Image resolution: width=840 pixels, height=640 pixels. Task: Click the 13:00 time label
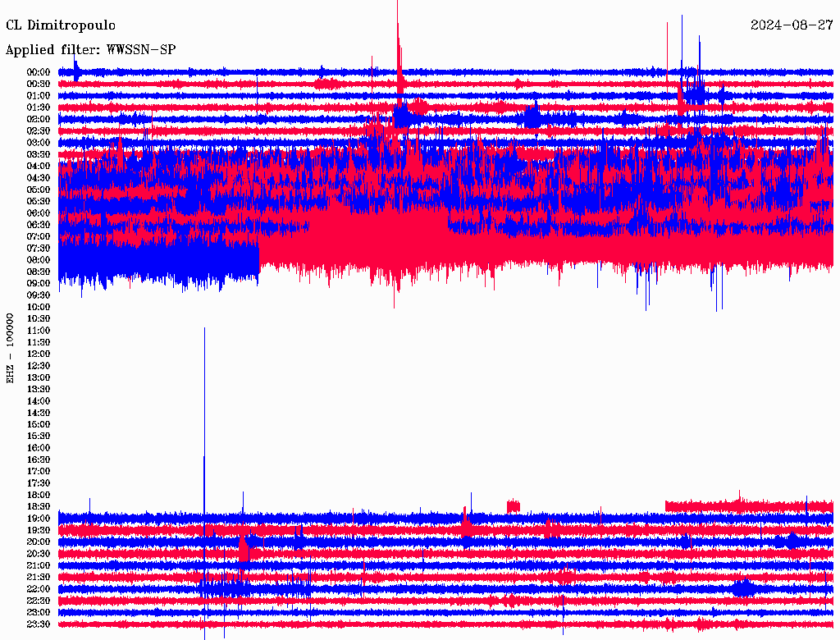pyautogui.click(x=39, y=378)
